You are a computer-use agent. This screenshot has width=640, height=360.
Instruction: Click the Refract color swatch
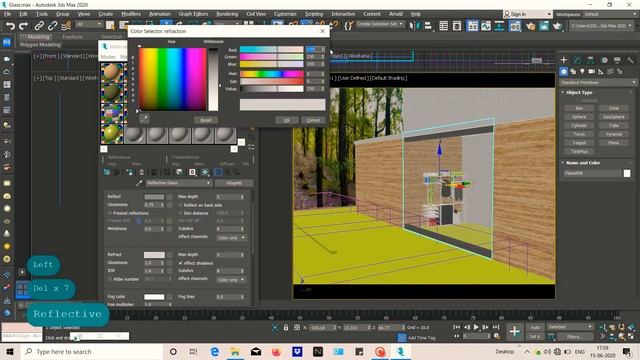point(154,255)
